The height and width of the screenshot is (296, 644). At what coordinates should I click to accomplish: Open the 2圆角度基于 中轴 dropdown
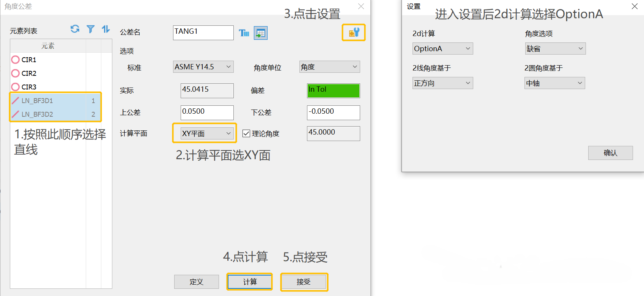pyautogui.click(x=554, y=83)
